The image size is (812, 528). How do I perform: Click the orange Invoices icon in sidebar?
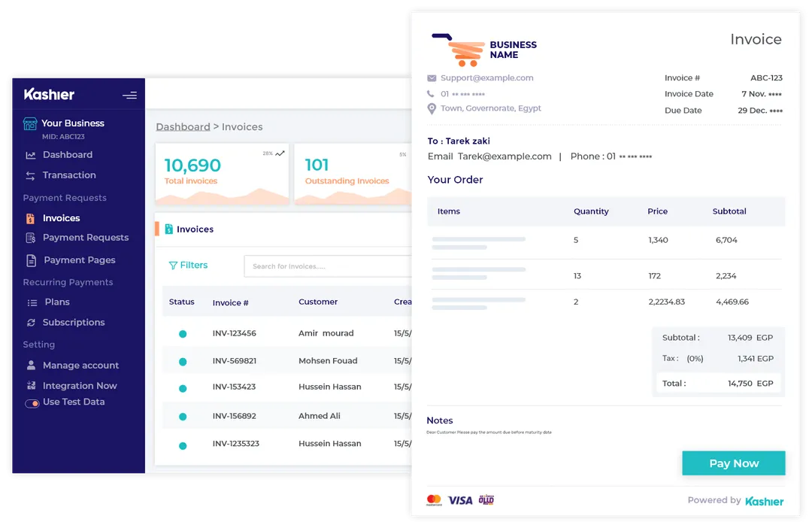[31, 219]
